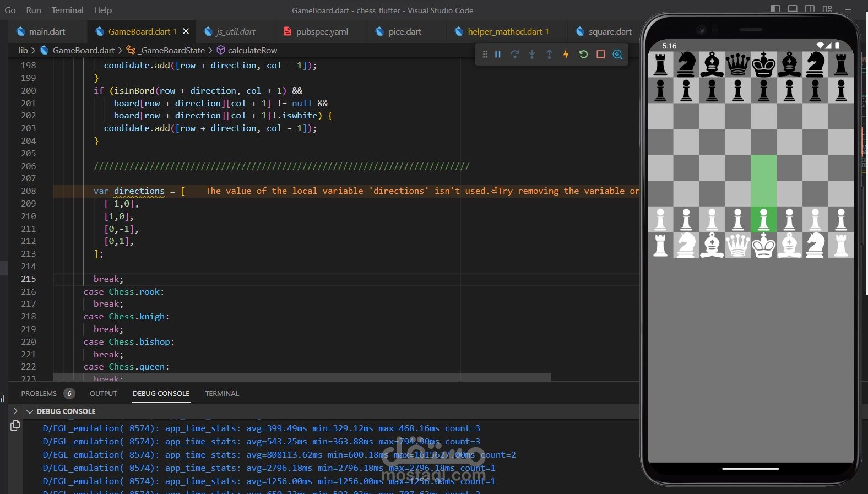The image size is (868, 494).
Task: Pause the debug session
Action: 498,55
